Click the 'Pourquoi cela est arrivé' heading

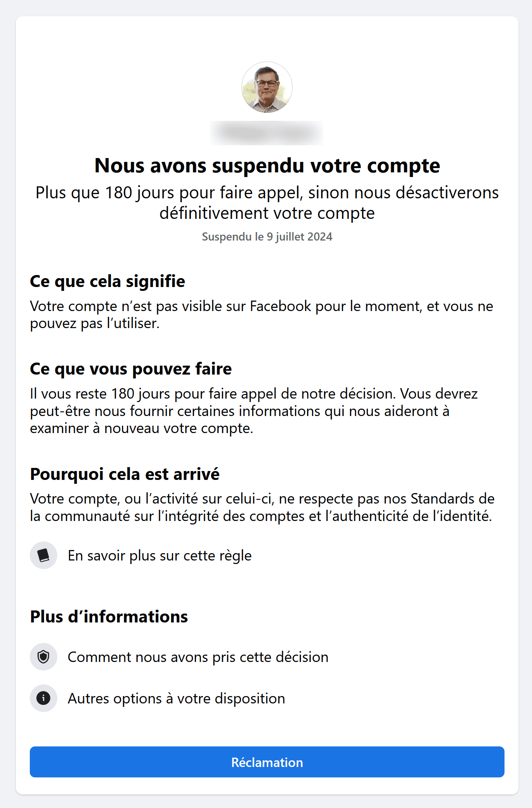pyautogui.click(x=125, y=474)
